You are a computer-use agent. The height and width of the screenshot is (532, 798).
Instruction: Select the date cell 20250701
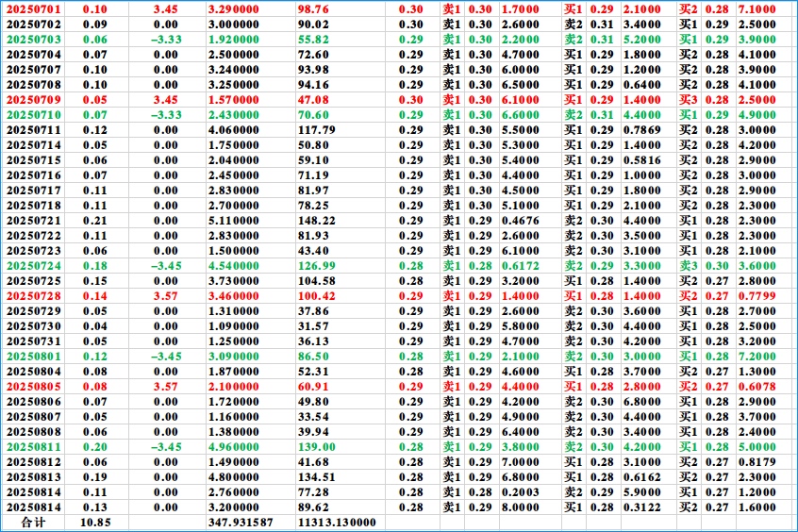(34, 9)
